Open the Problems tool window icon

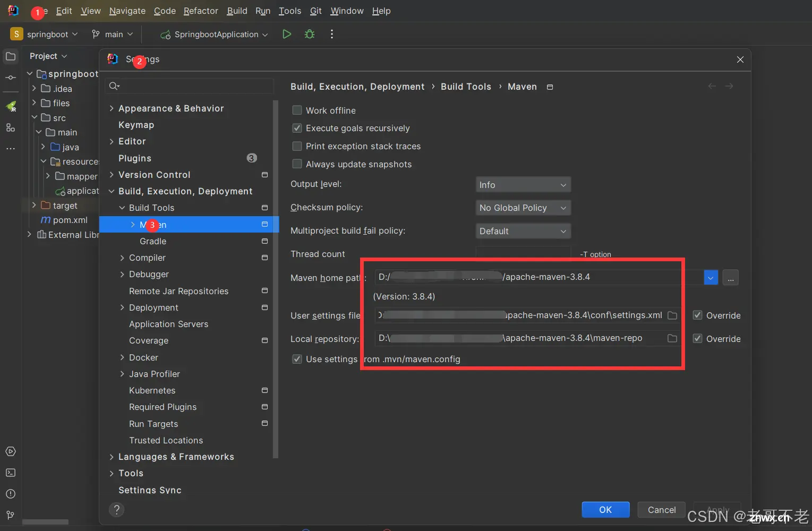coord(11,494)
